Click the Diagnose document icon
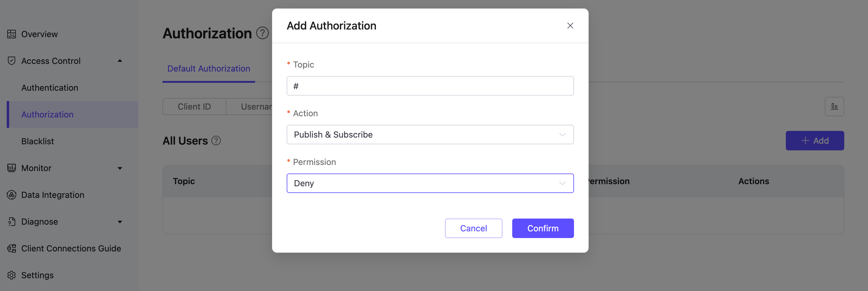The image size is (868, 291). 12,222
